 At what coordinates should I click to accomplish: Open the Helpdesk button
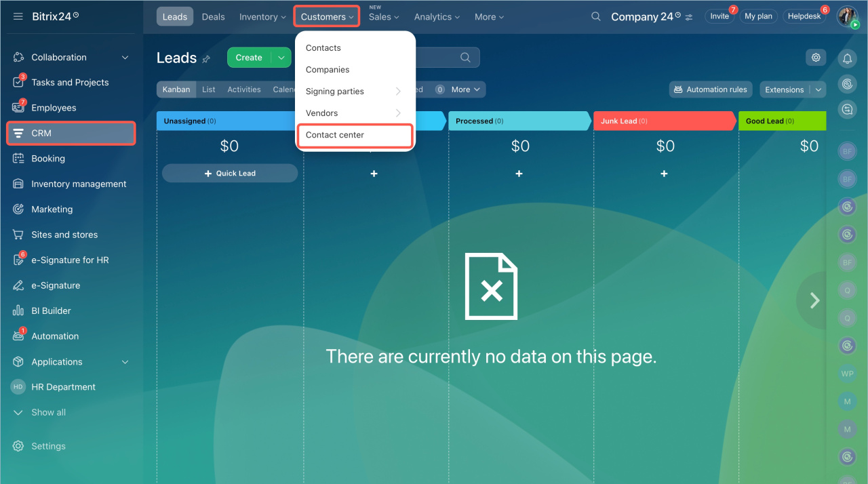pyautogui.click(x=804, y=16)
